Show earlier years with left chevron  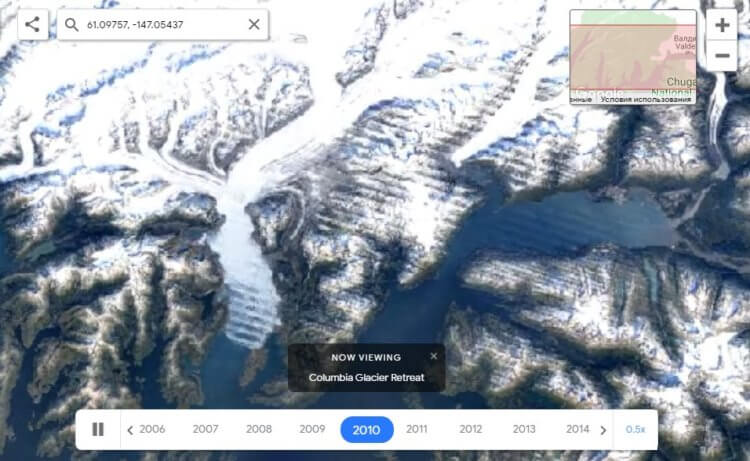(130, 430)
